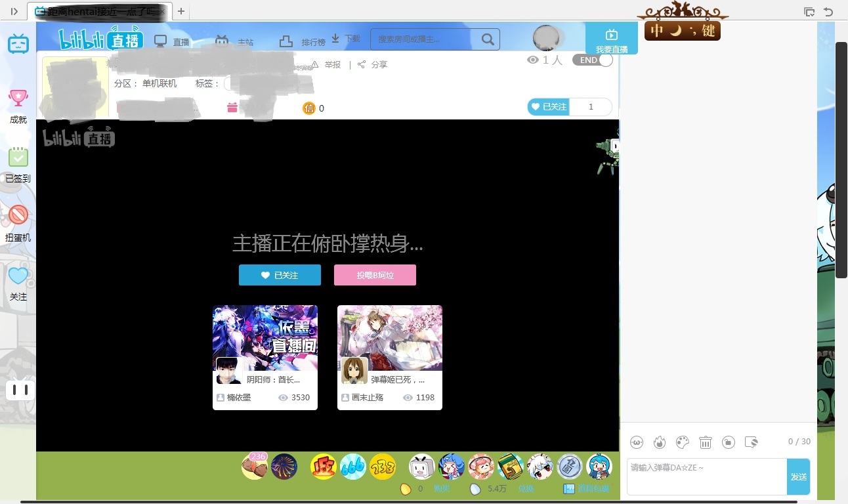Focus the danmaku input box
The width and height of the screenshot is (848, 504).
(707, 476)
